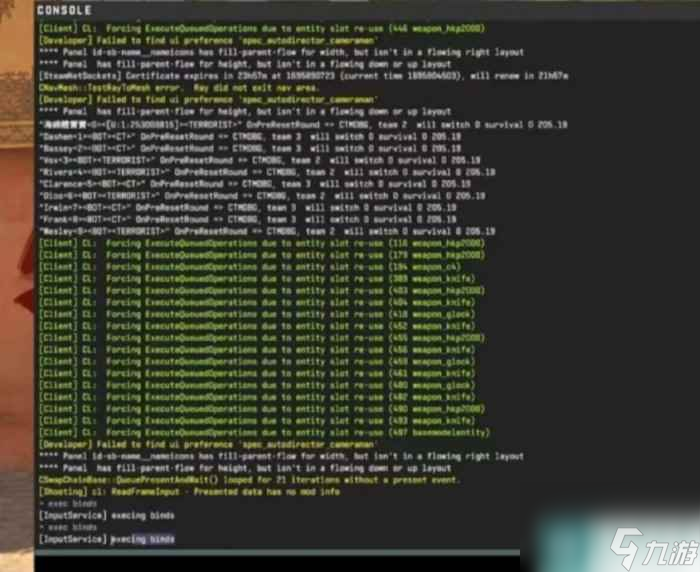Viewport: 700px width, 572px height.
Task: Click the CNavMesh TestRayToMesh error line
Action: pos(179,88)
